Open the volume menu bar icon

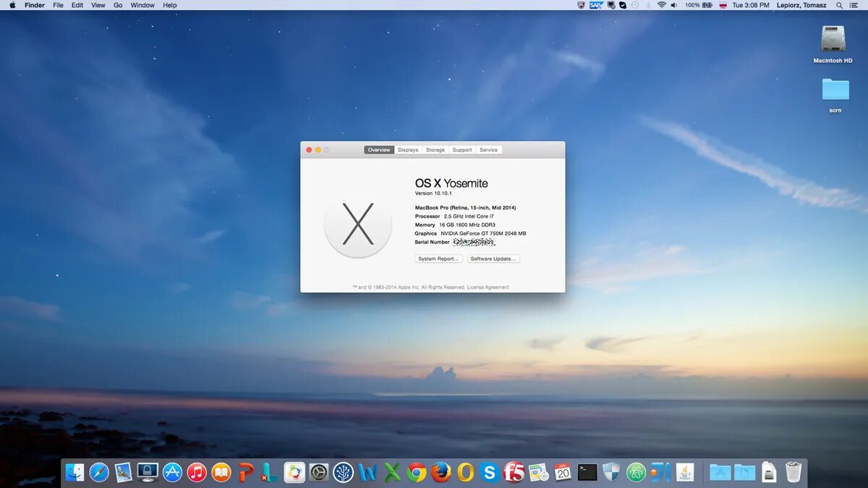(x=674, y=5)
